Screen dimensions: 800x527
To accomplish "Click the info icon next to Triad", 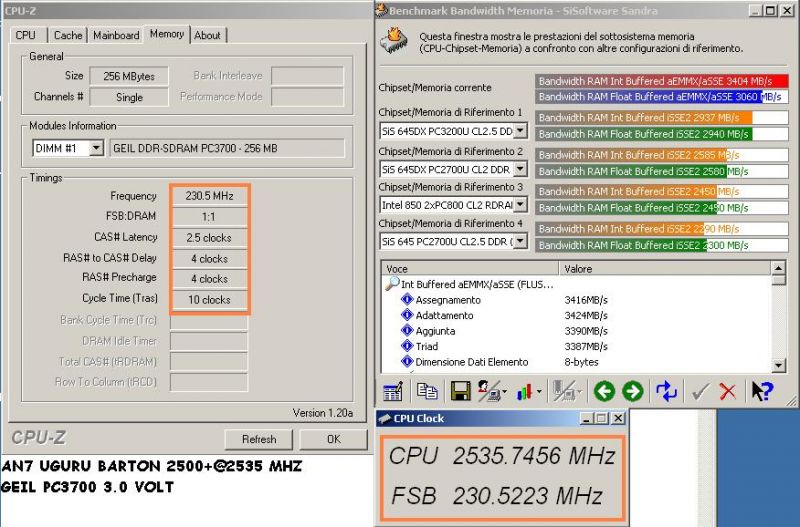I will [x=407, y=346].
